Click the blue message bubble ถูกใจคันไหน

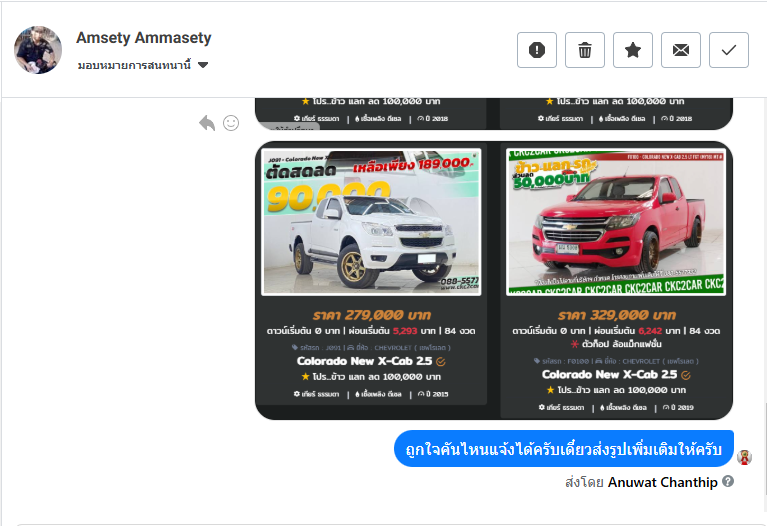tap(564, 449)
